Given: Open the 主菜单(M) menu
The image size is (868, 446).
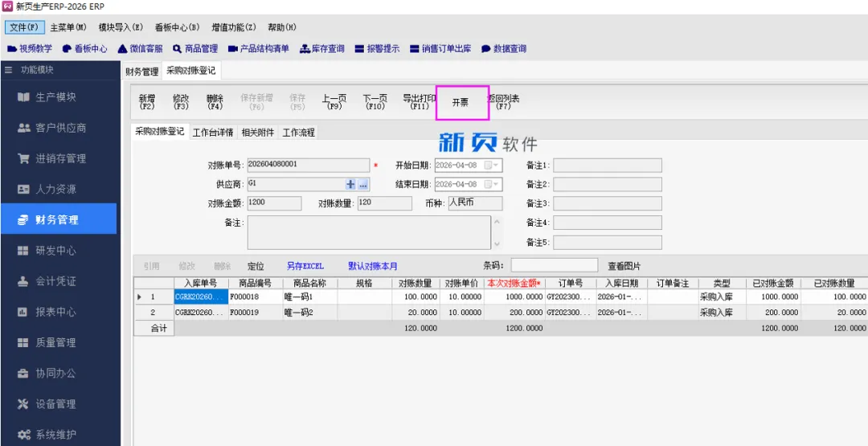Looking at the screenshot, I should pos(68,27).
